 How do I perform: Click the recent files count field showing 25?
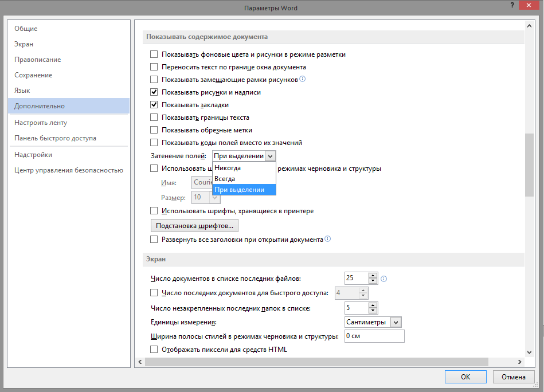[357, 278]
